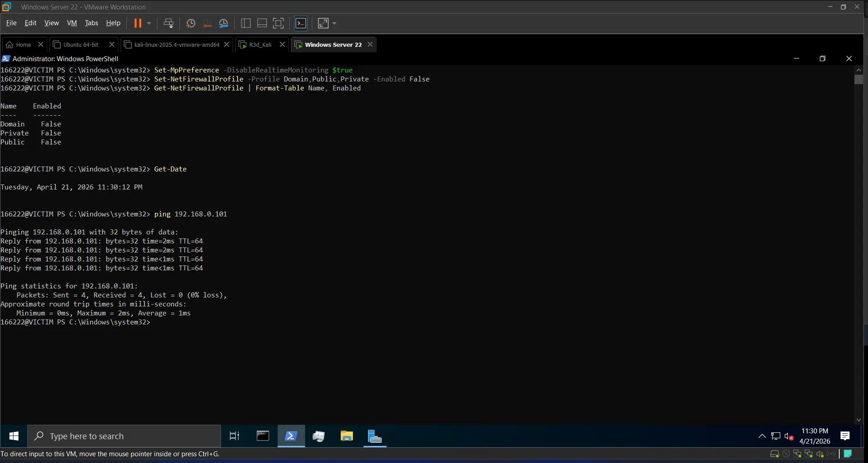
Task: Open Server Manager from the taskbar
Action: [374, 436]
